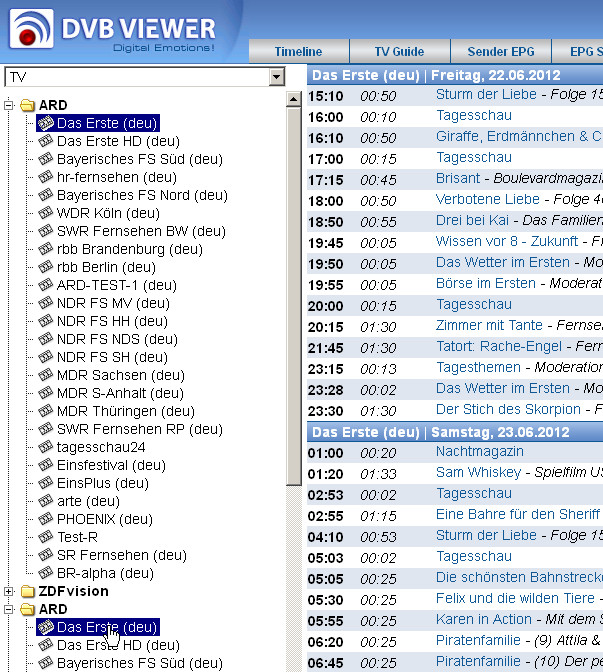This screenshot has height=672, width=603.
Task: Open Tatort: Rache-Engel programme link
Action: [499, 346]
